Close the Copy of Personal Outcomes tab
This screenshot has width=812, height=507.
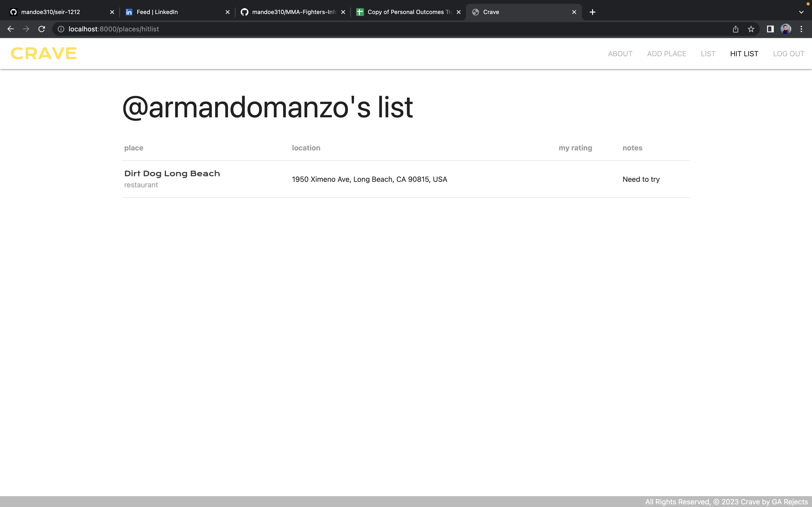pyautogui.click(x=458, y=12)
